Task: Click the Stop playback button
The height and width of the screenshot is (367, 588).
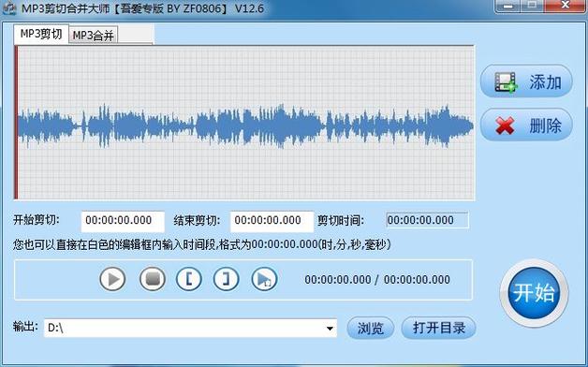Action: (153, 279)
